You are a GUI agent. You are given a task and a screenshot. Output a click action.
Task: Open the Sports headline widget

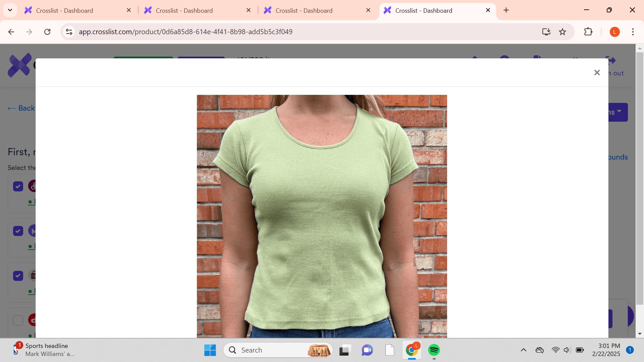[44, 350]
